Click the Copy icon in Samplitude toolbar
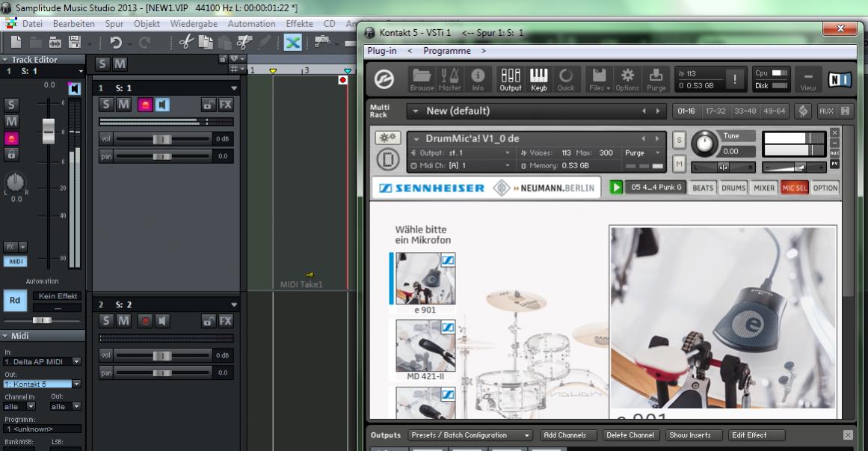Screen dimensions: 868x451 click(206, 42)
